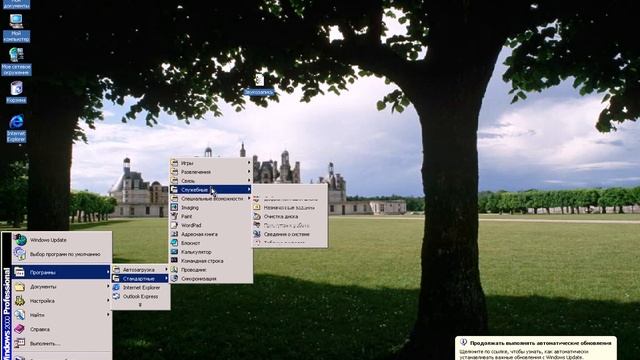
Task: Select the highlighted Служебные menu item
Action: click(x=211, y=190)
